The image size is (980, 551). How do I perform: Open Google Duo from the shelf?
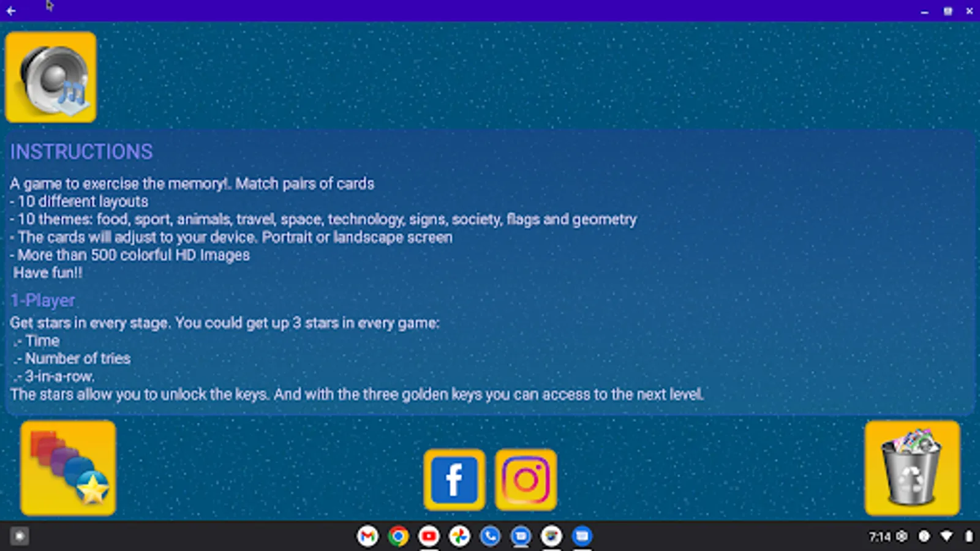(x=521, y=536)
